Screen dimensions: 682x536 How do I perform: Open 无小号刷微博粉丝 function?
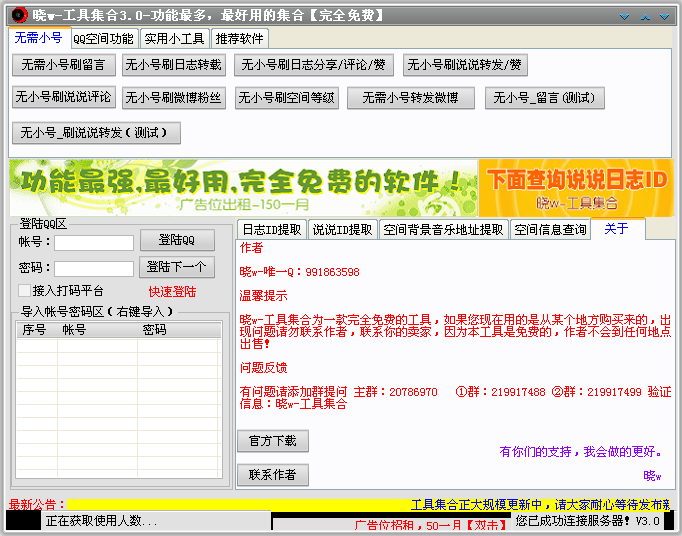pos(173,98)
